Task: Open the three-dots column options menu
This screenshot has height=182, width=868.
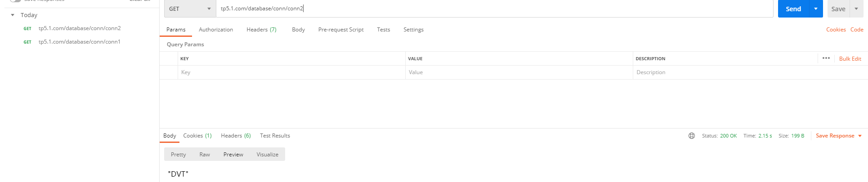Action: [826, 58]
